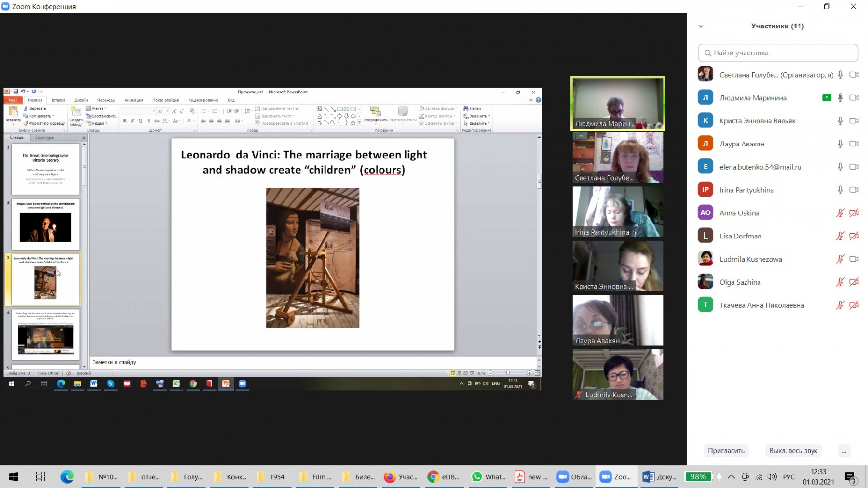Click save icon in PowerPoint quick access
Screen dimensions: 868x488
(x=15, y=92)
